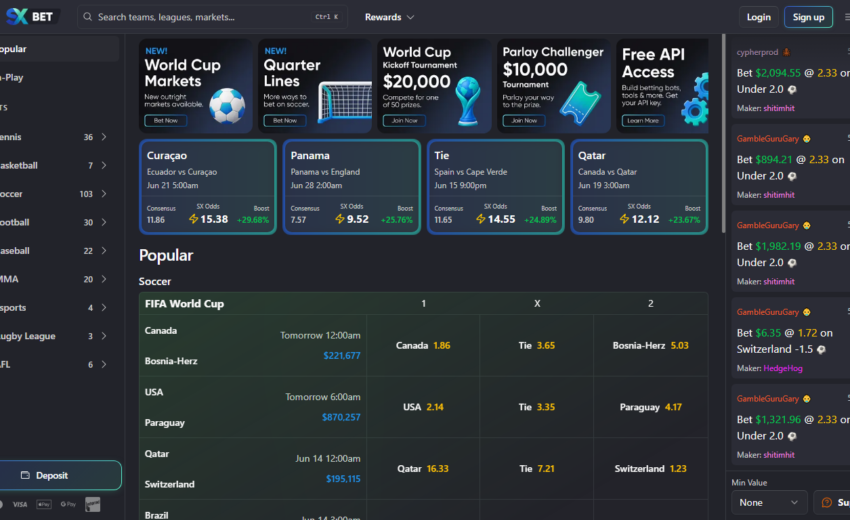This screenshot has height=520, width=850.
Task: Click the trophy image on World Cup Kickoff banner
Action: 468,100
